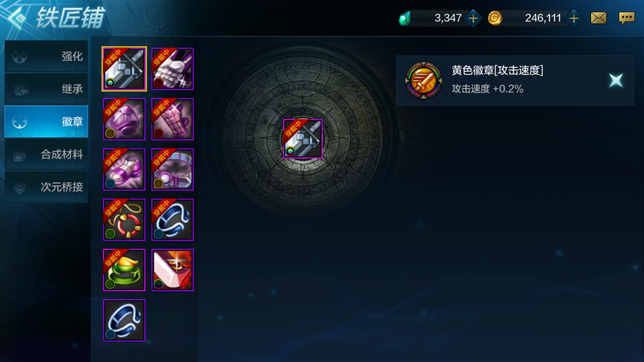The height and width of the screenshot is (362, 644).
Task: Add gold coins with the plus button
Action: [x=574, y=18]
